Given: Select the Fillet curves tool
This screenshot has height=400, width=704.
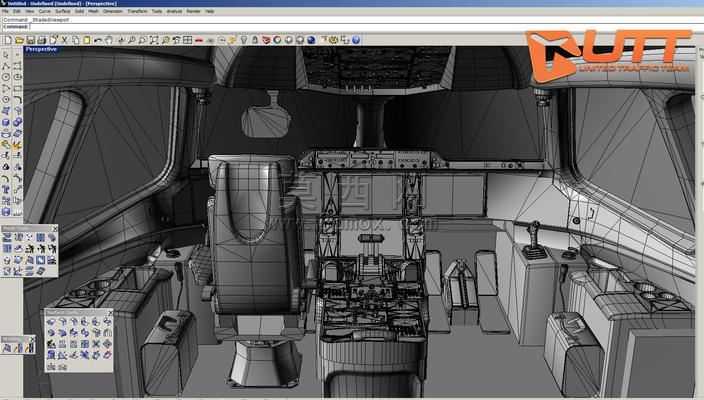Looking at the screenshot, I should [18, 99].
